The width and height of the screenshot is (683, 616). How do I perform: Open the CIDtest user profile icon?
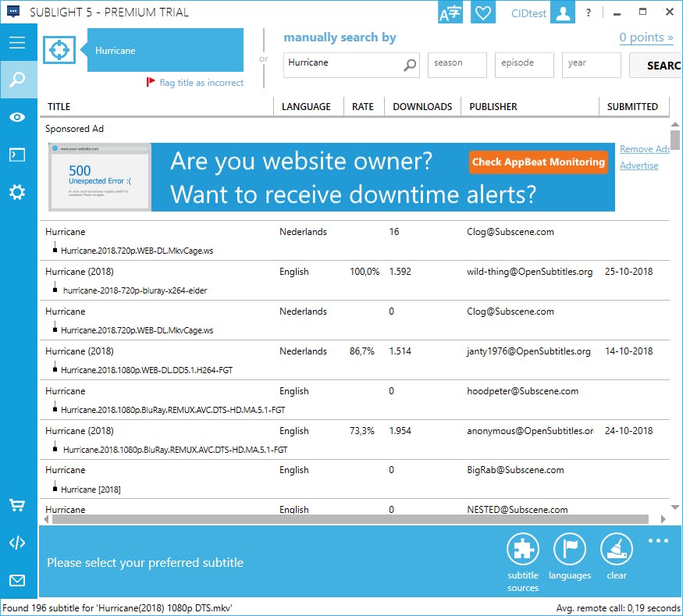pyautogui.click(x=562, y=12)
